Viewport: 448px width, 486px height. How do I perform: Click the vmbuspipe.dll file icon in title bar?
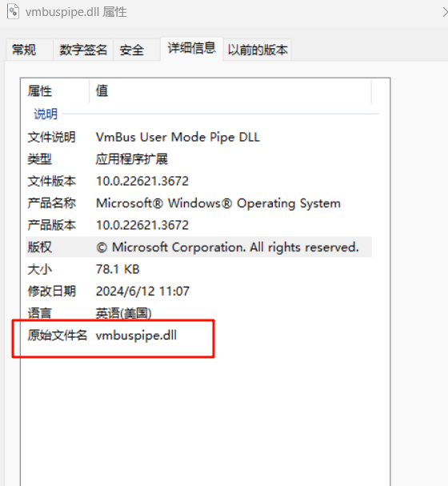click(x=14, y=11)
